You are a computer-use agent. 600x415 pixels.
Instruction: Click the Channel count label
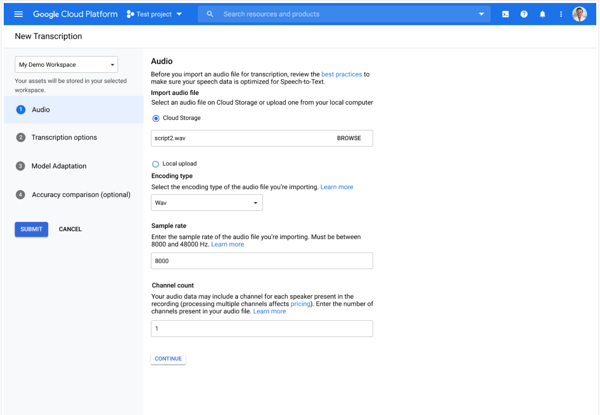pos(173,285)
